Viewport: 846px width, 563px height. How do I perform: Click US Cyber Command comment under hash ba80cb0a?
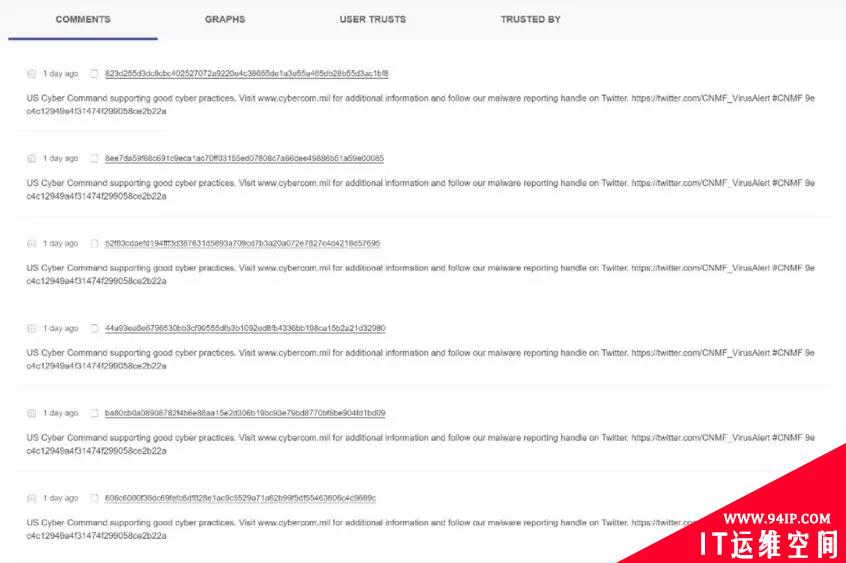pos(420,444)
